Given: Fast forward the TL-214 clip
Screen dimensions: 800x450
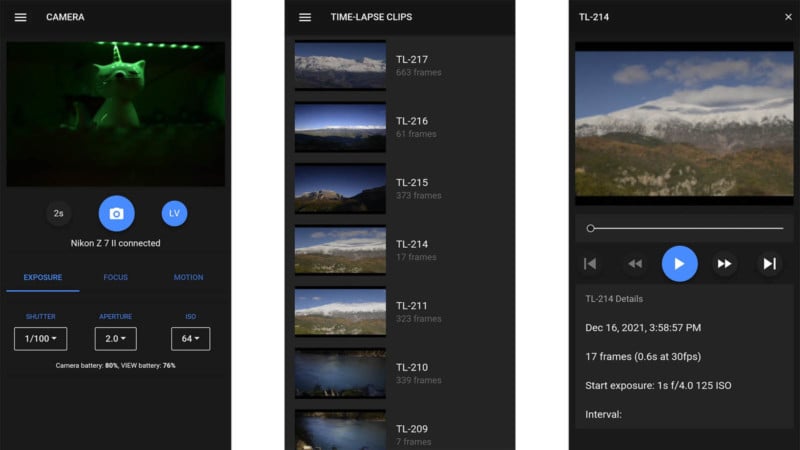Looking at the screenshot, I should [724, 264].
